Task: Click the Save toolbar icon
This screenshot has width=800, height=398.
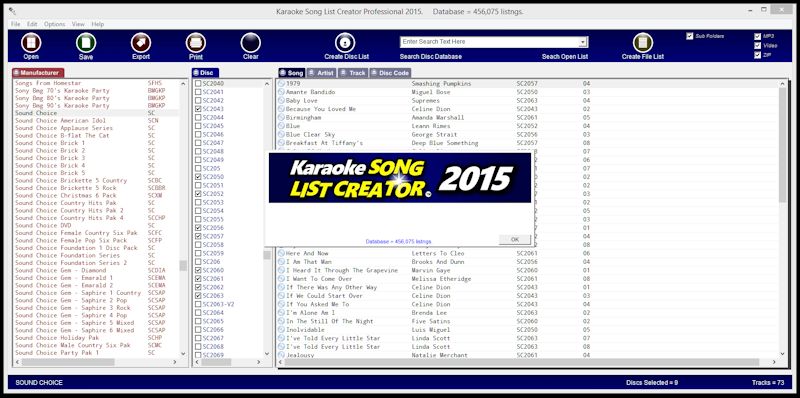Action: point(86,43)
